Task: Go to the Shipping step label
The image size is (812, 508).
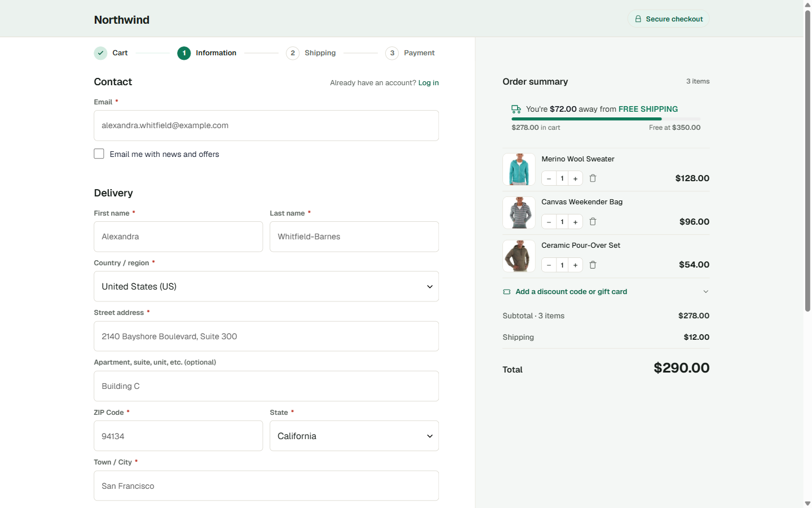Action: [x=320, y=53]
